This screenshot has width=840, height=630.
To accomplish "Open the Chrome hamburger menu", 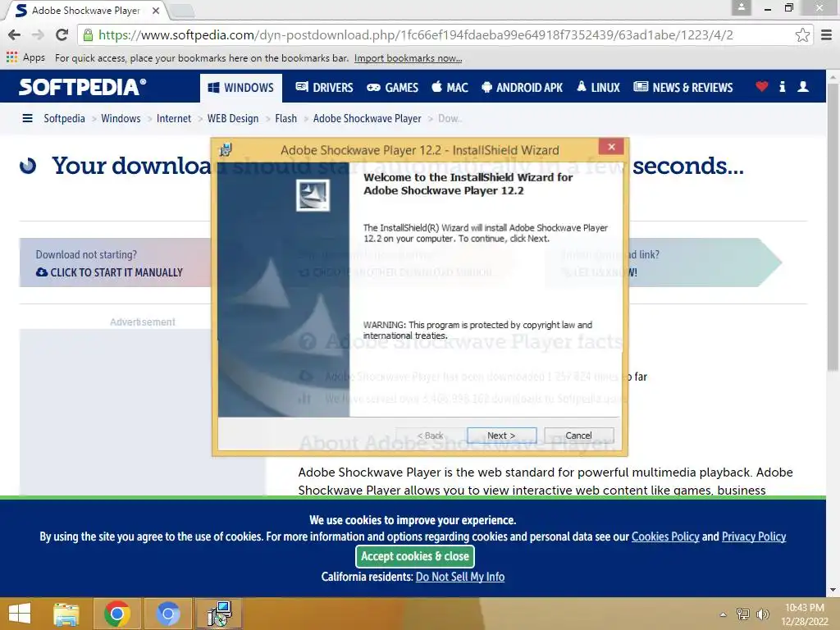I will point(827,34).
